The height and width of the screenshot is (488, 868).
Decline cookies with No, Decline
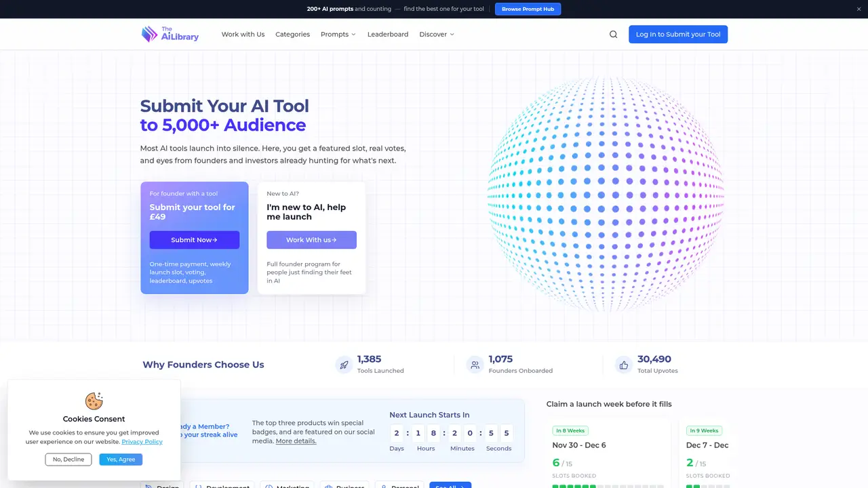[x=68, y=460]
